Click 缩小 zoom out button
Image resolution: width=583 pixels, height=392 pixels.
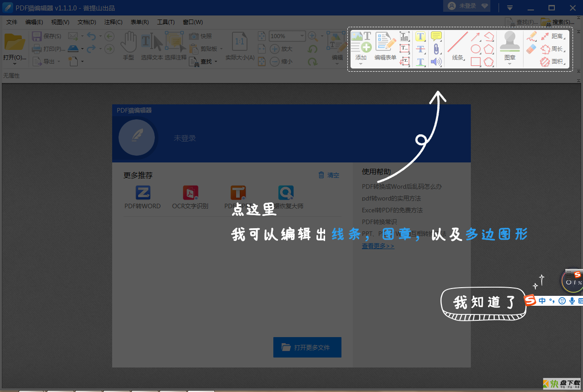tap(282, 62)
